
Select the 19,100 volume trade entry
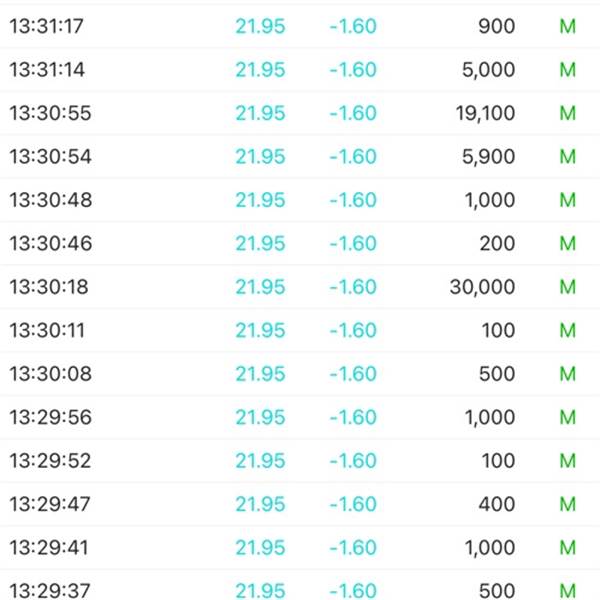[x=300, y=113]
